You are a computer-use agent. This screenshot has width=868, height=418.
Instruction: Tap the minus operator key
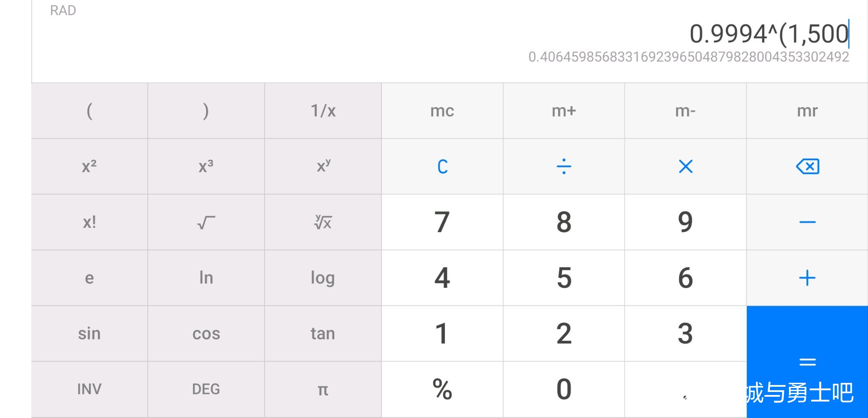(807, 222)
